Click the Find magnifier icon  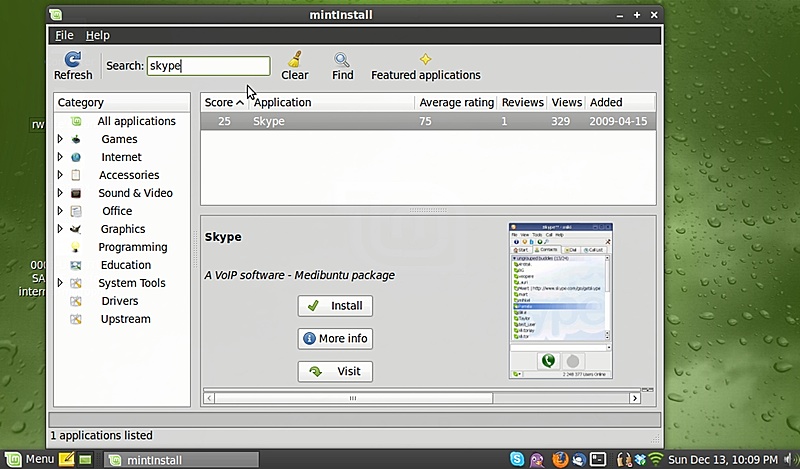(342, 59)
